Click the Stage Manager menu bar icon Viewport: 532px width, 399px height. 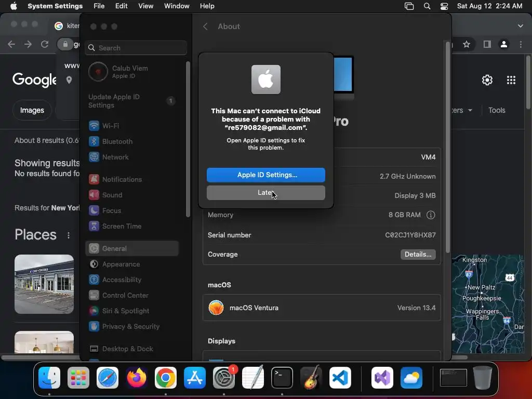409,6
